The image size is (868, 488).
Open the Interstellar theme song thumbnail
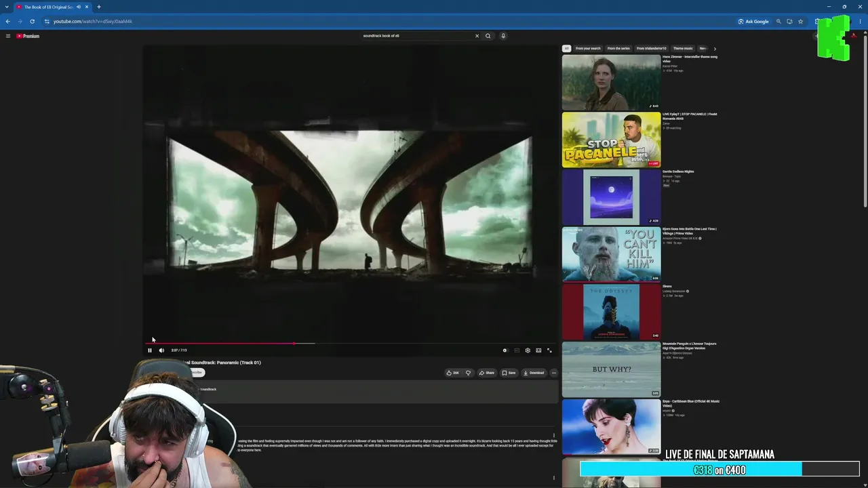click(x=611, y=82)
